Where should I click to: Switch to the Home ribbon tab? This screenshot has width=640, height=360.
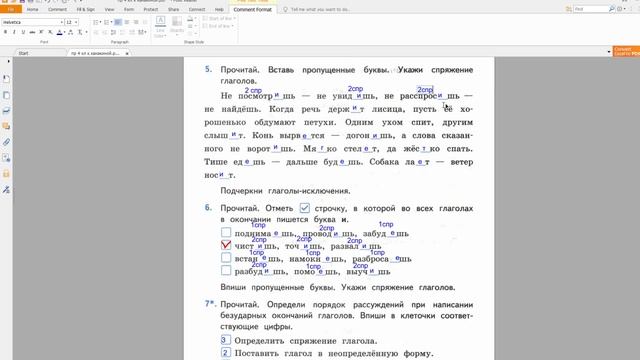click(x=33, y=9)
